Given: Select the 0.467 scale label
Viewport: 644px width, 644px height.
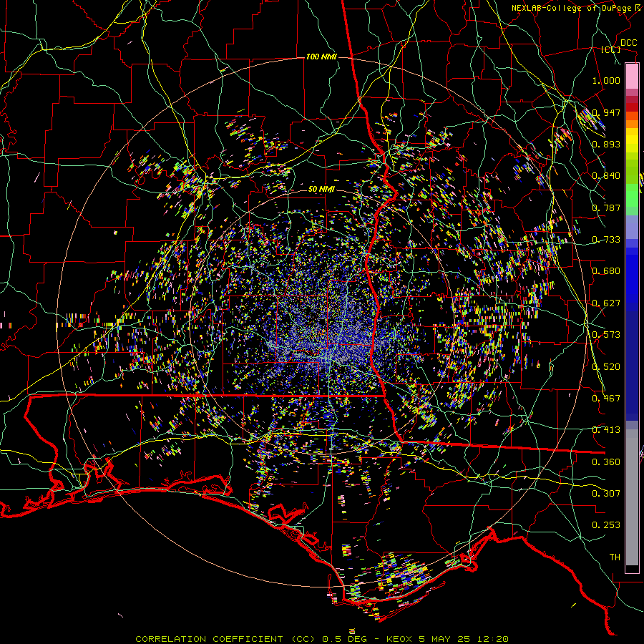Looking at the screenshot, I should [606, 399].
